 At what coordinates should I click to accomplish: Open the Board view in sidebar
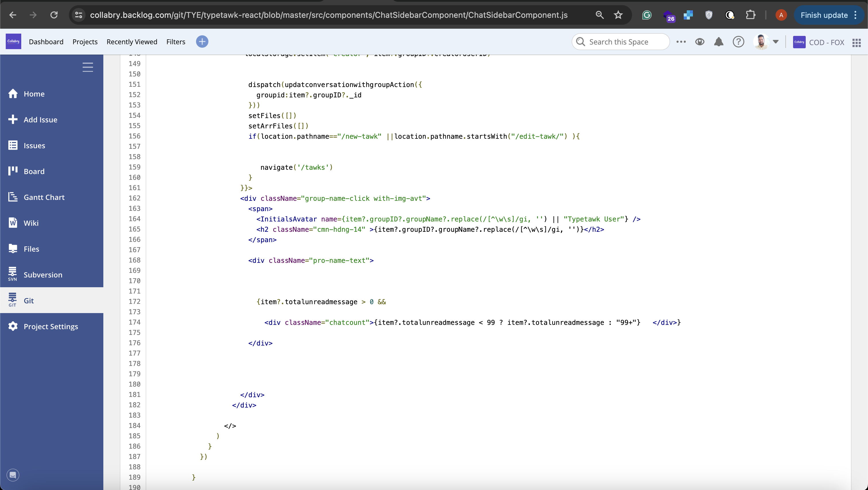coord(52,171)
